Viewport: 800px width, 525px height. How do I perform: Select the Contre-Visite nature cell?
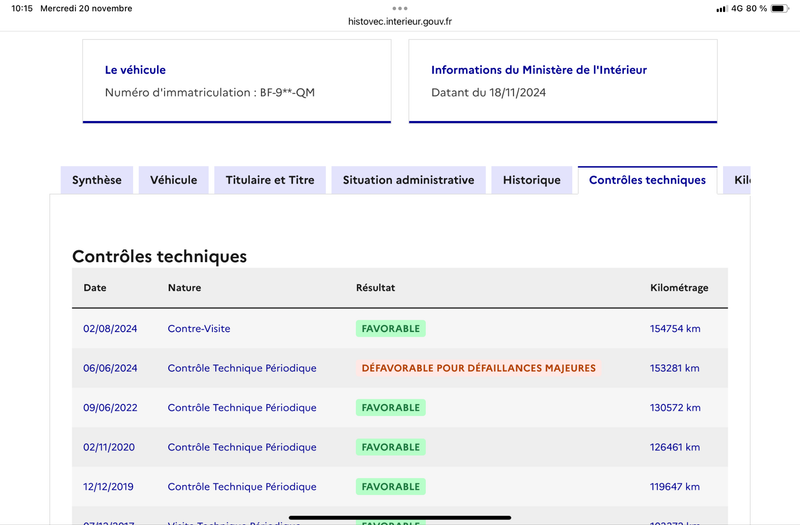199,329
